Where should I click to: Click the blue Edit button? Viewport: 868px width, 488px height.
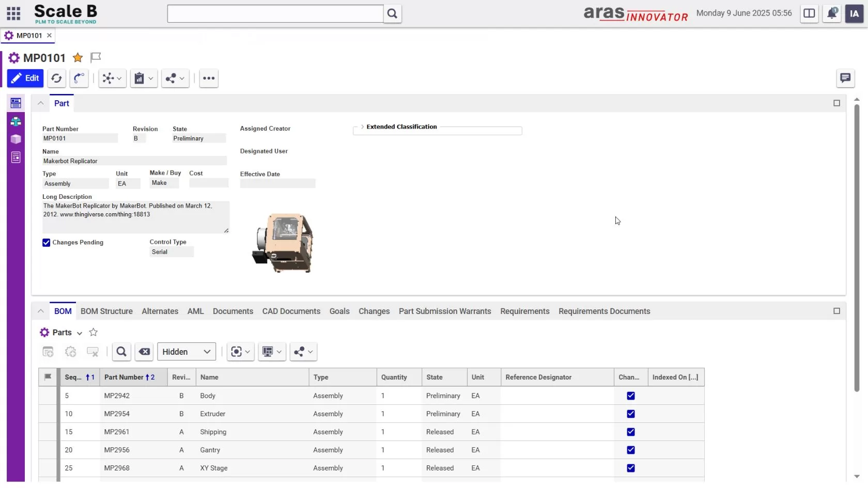tap(25, 78)
